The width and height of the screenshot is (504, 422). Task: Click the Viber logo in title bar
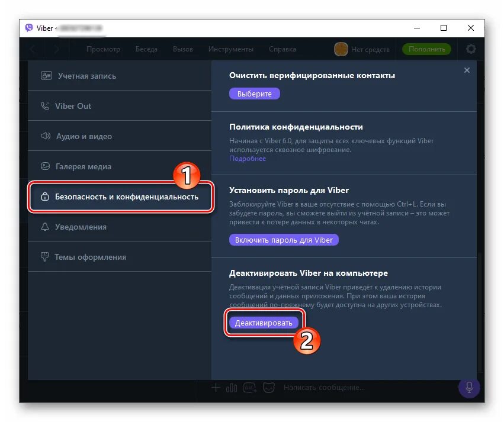pos(29,28)
